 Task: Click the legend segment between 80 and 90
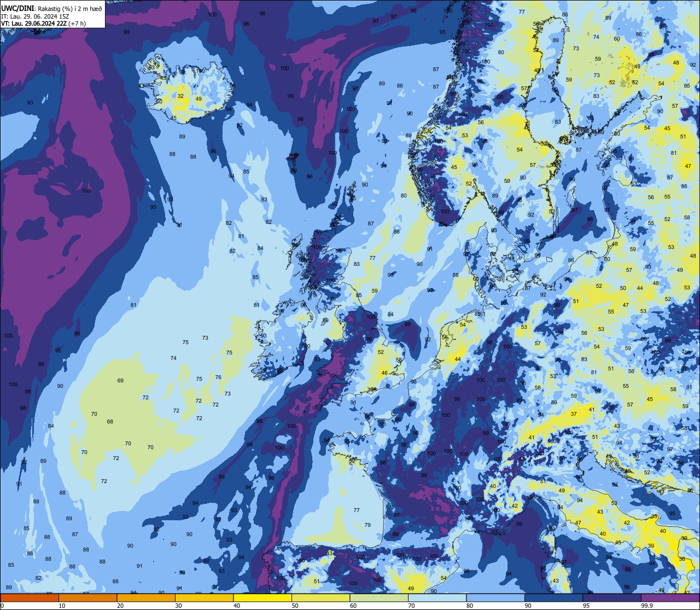(495, 597)
